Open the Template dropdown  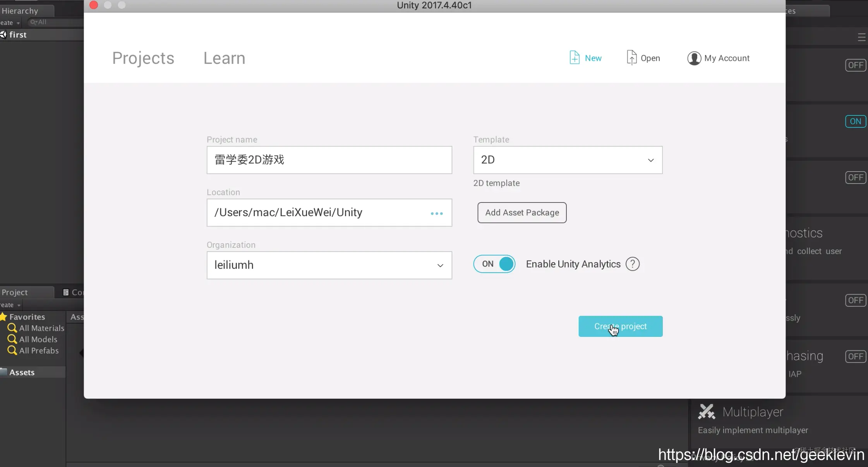coord(568,160)
